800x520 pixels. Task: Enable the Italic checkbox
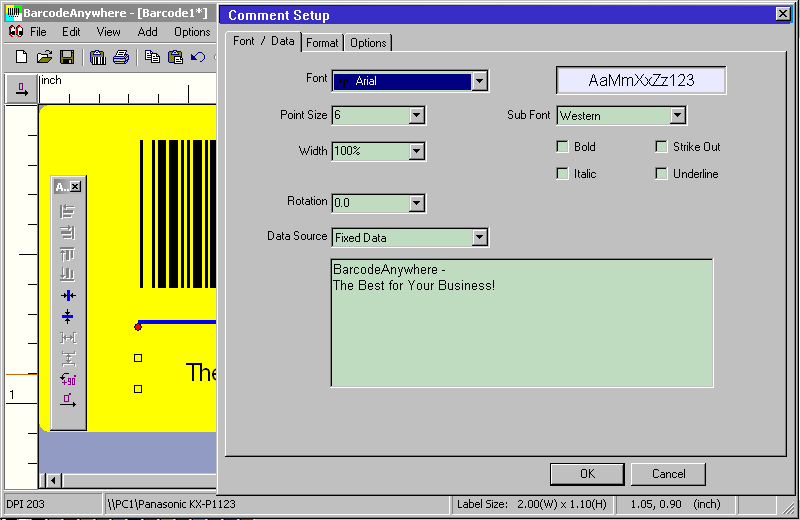coord(562,174)
